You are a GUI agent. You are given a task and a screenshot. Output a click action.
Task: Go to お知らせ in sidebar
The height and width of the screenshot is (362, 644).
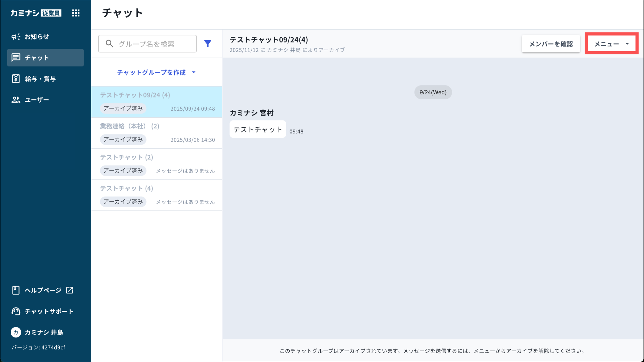coord(37,37)
